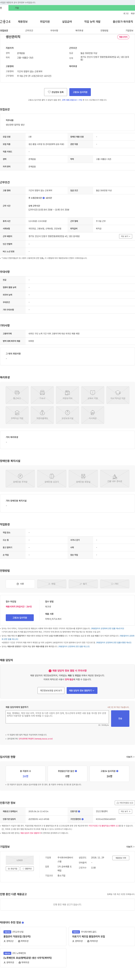Click info icon beside 고용24 입사지원 count
135x980 pixels.
(117, 771)
